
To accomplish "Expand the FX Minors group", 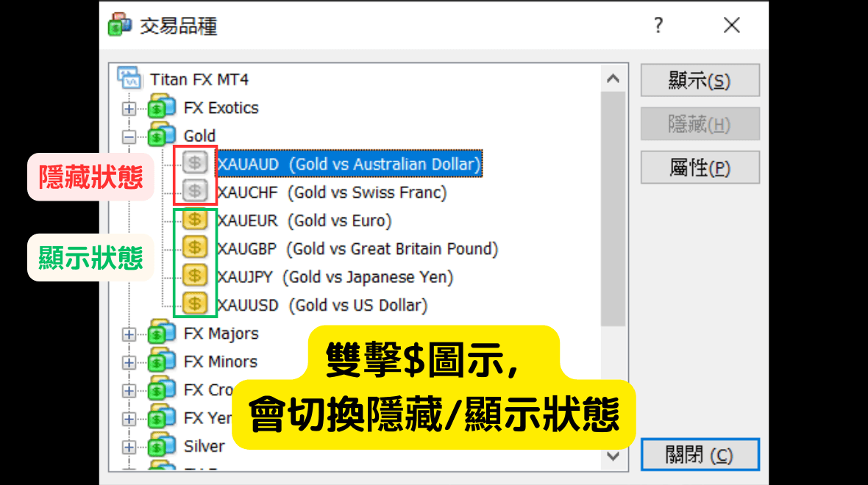I will pos(129,362).
